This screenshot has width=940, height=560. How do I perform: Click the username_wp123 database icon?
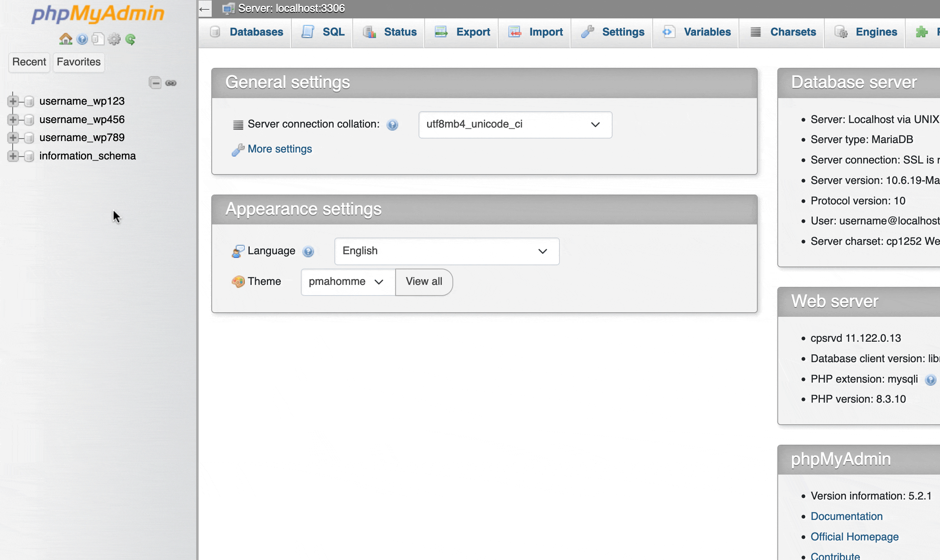click(29, 101)
